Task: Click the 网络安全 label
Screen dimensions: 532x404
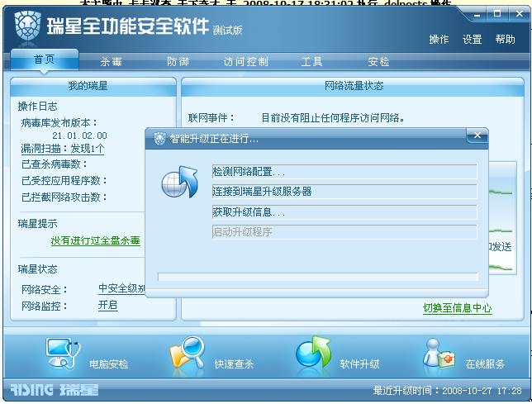Action: pyautogui.click(x=44, y=290)
